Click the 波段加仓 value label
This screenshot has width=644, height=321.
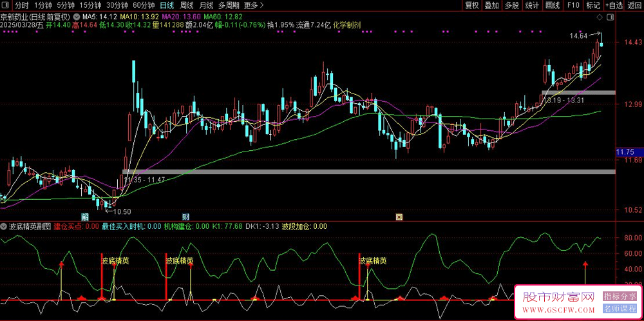pyautogui.click(x=305, y=226)
